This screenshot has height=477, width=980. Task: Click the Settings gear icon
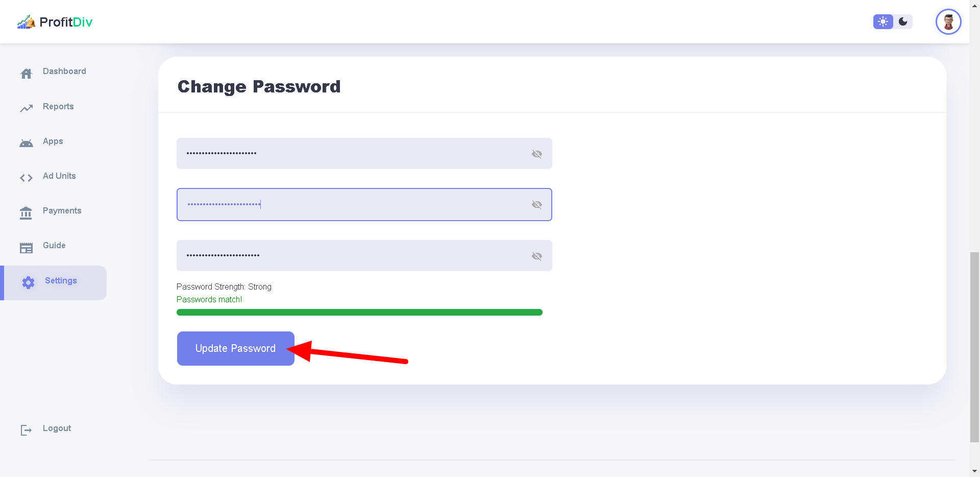click(29, 282)
